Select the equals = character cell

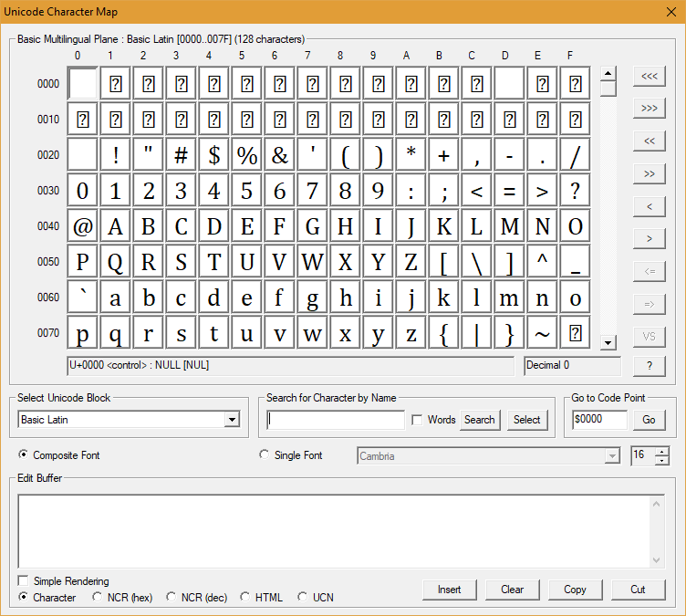tap(509, 191)
